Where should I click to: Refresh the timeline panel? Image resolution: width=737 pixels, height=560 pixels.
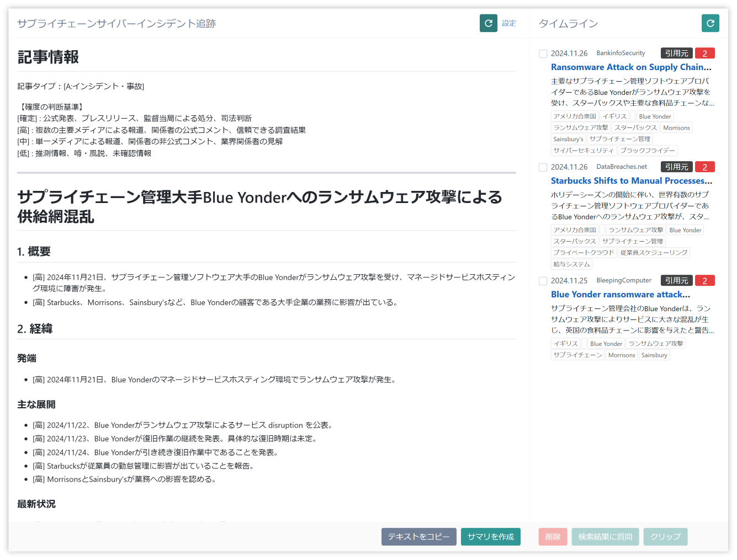click(711, 23)
